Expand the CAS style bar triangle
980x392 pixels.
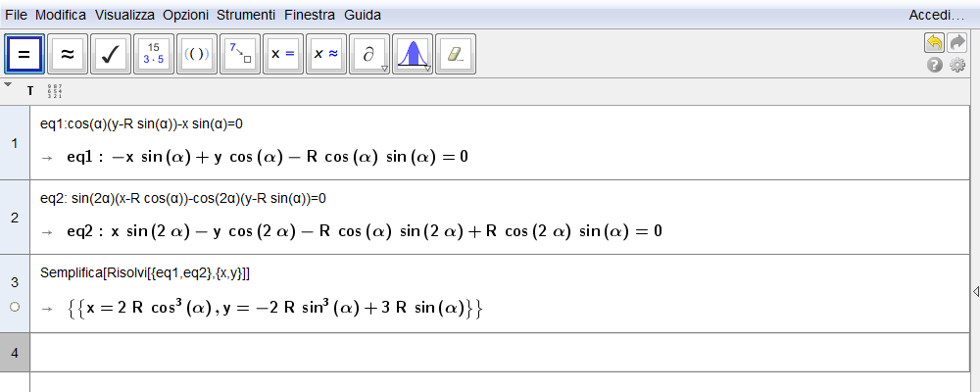click(9, 85)
